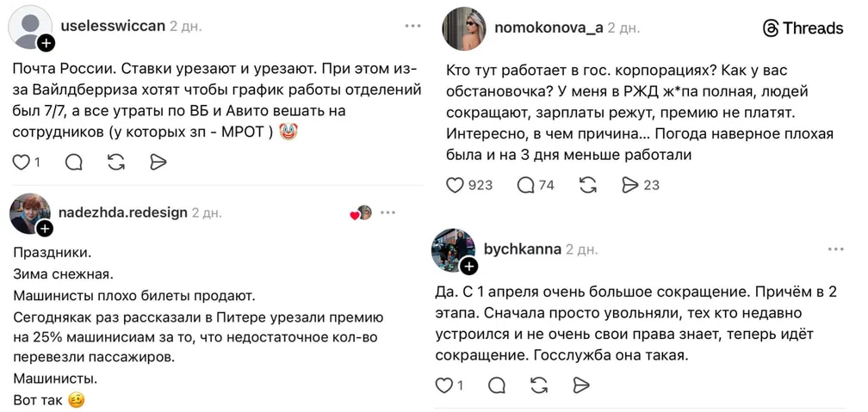Follow nadezhda.redesign via avatar plus badge
868x412 pixels.
[45, 229]
